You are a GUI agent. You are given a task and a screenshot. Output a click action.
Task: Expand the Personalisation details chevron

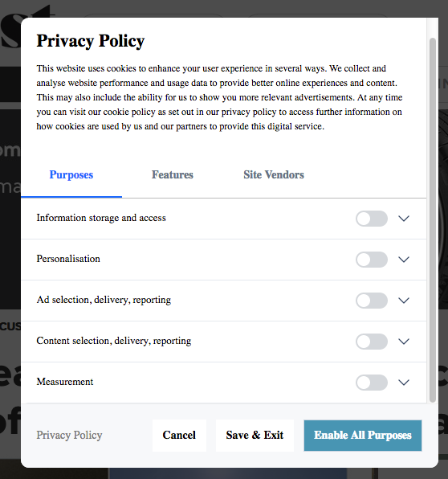404,260
